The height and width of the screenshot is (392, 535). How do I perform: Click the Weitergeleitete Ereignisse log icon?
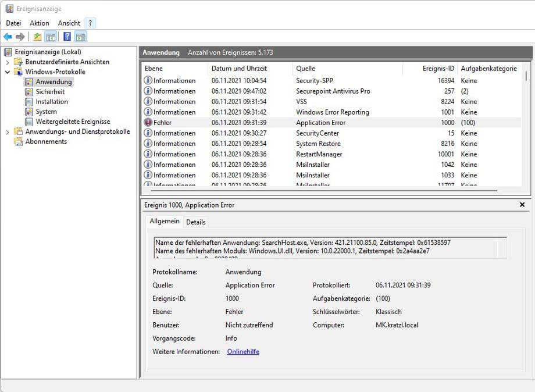[x=28, y=122]
